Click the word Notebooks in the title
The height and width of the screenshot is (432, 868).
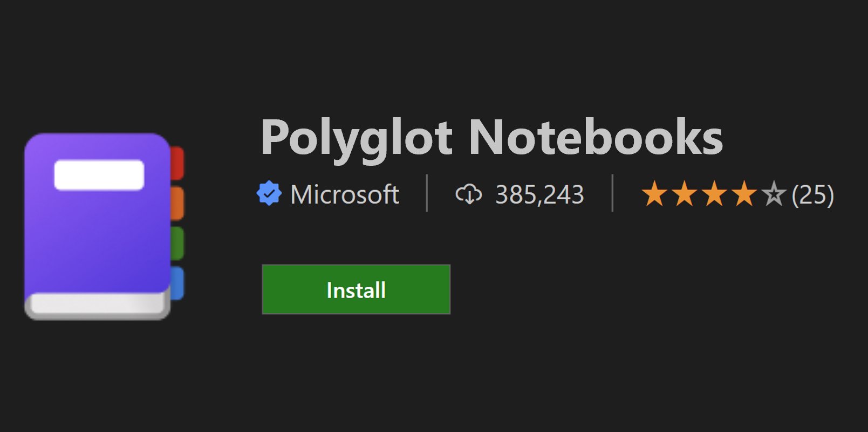click(596, 137)
